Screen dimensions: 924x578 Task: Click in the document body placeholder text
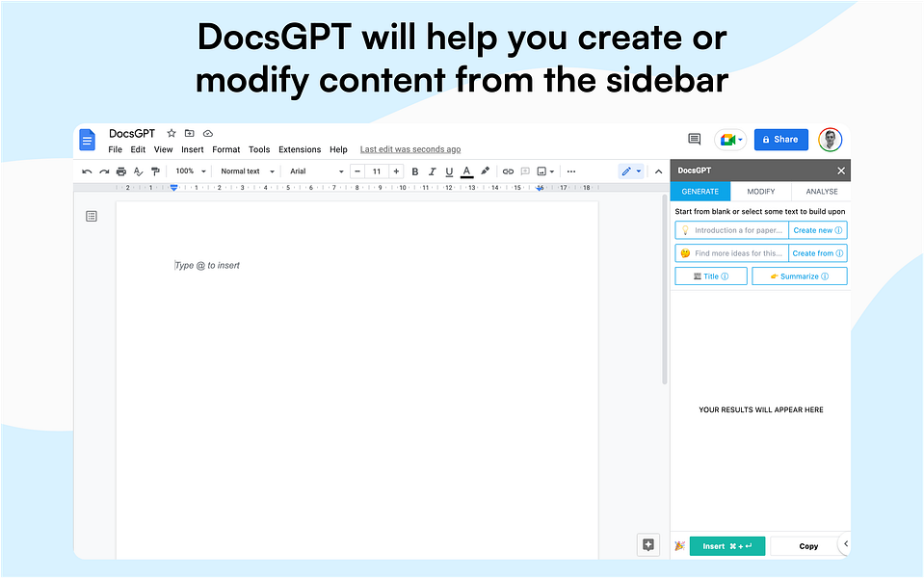(207, 266)
